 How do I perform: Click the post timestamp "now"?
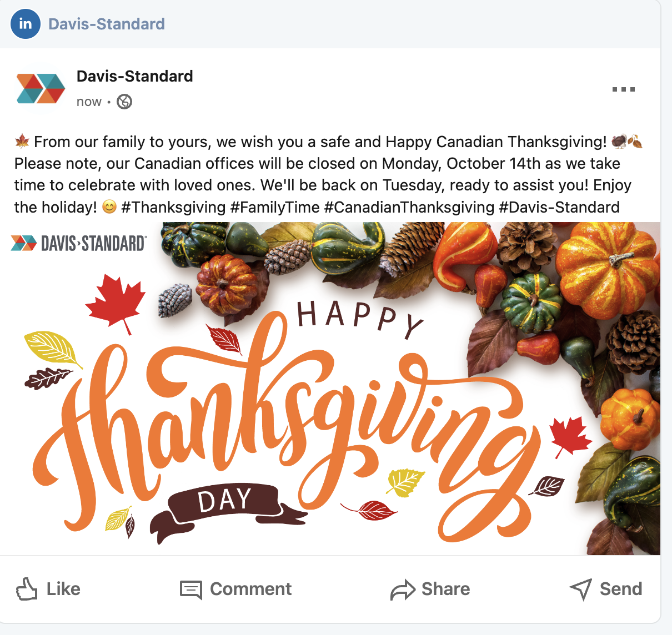click(x=89, y=102)
